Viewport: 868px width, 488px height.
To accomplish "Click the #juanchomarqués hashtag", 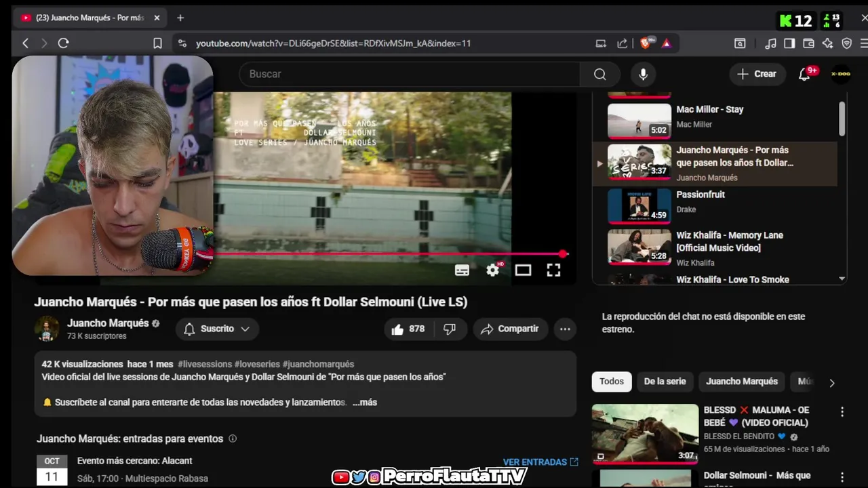I will (318, 364).
